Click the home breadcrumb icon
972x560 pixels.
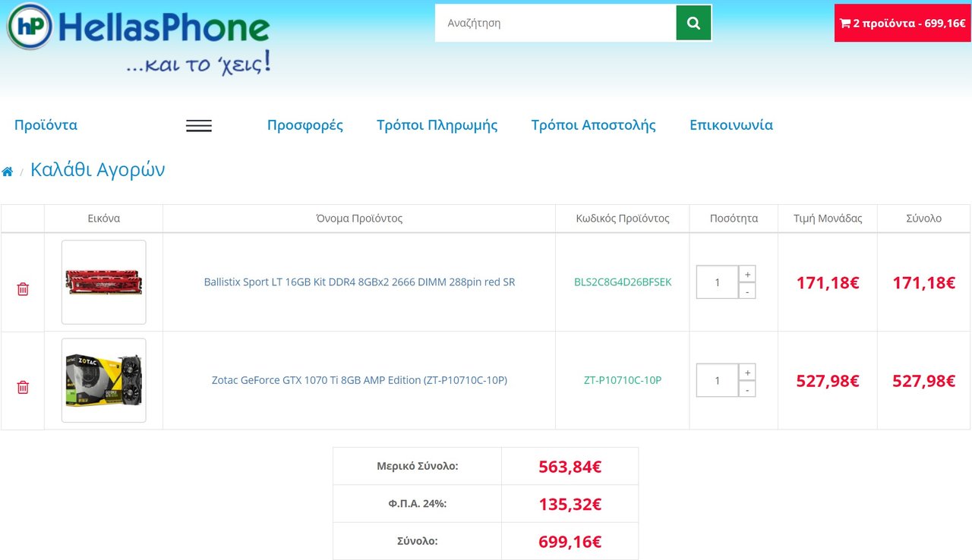coord(8,171)
